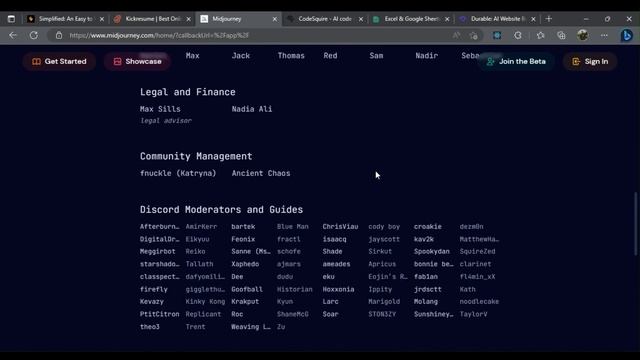Open the read aloud icon
The height and width of the screenshot is (360, 640).
click(456, 36)
